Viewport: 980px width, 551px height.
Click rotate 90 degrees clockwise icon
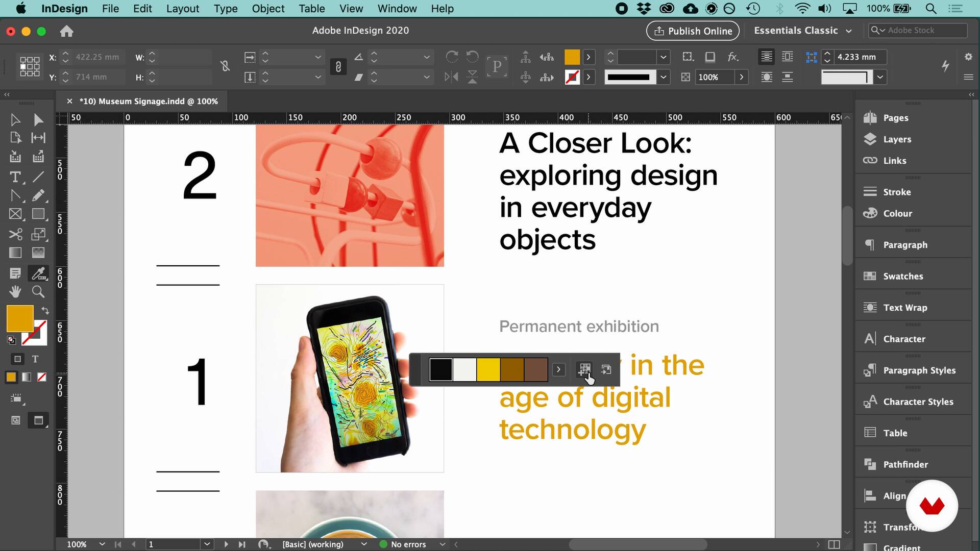[451, 57]
